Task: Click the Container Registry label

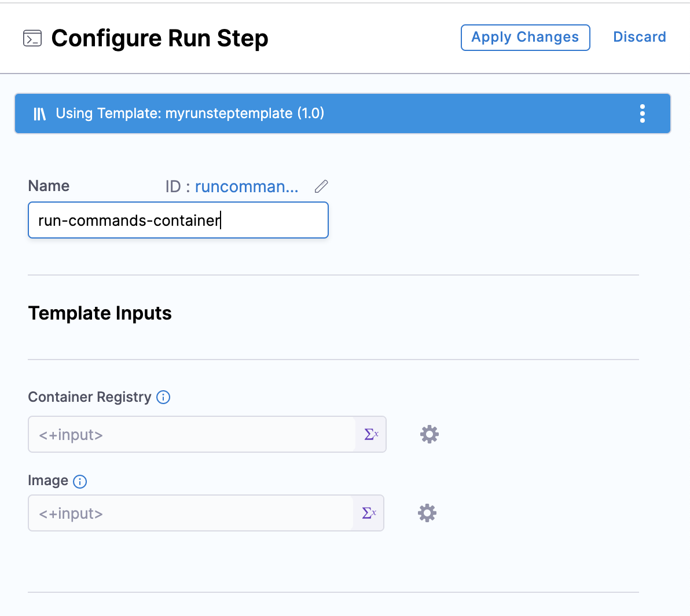Action: click(x=89, y=397)
